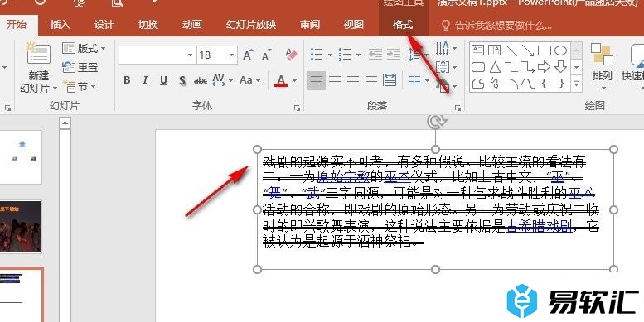Select the arrow line shape
This screenshot has height=322, width=644.
[x=528, y=50]
